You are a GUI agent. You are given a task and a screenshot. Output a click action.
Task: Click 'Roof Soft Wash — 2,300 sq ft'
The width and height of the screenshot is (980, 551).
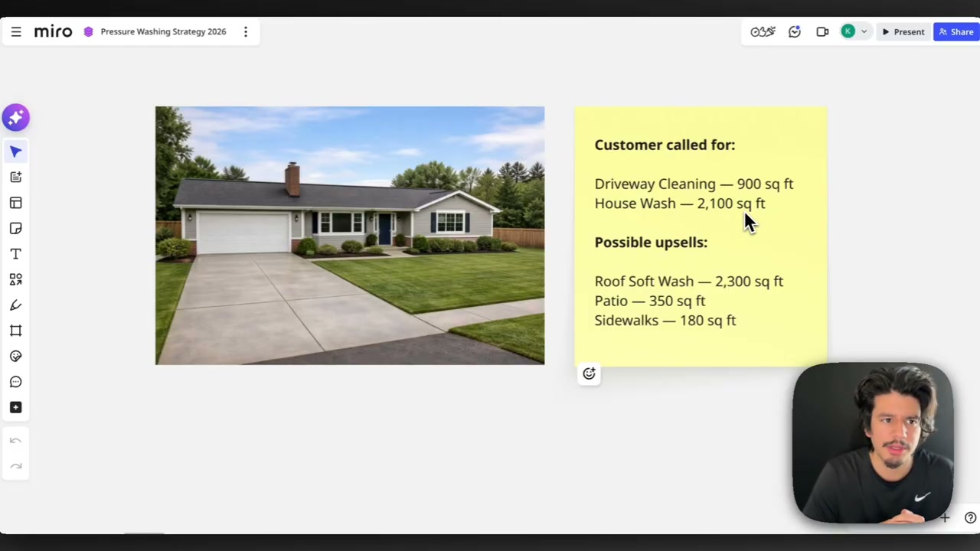click(x=689, y=282)
